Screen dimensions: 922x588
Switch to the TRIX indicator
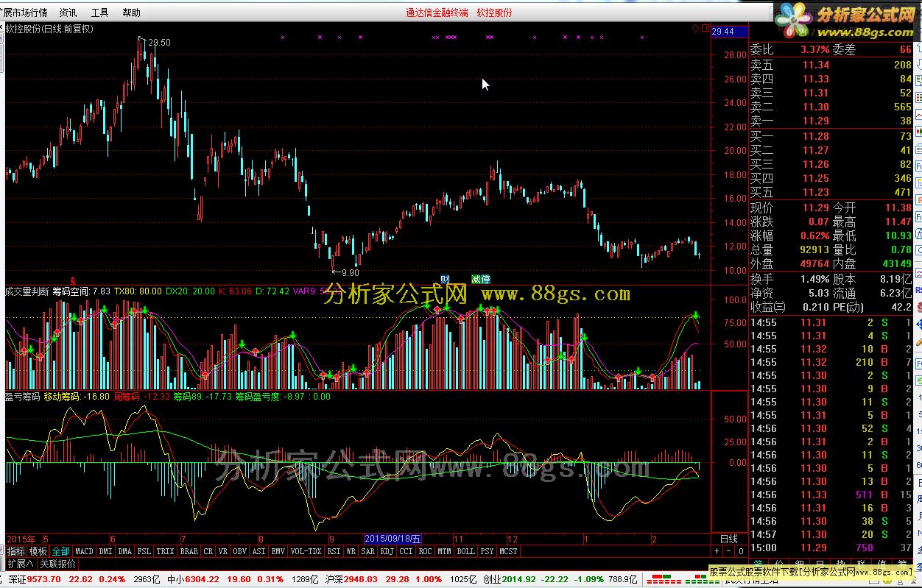pyautogui.click(x=166, y=551)
